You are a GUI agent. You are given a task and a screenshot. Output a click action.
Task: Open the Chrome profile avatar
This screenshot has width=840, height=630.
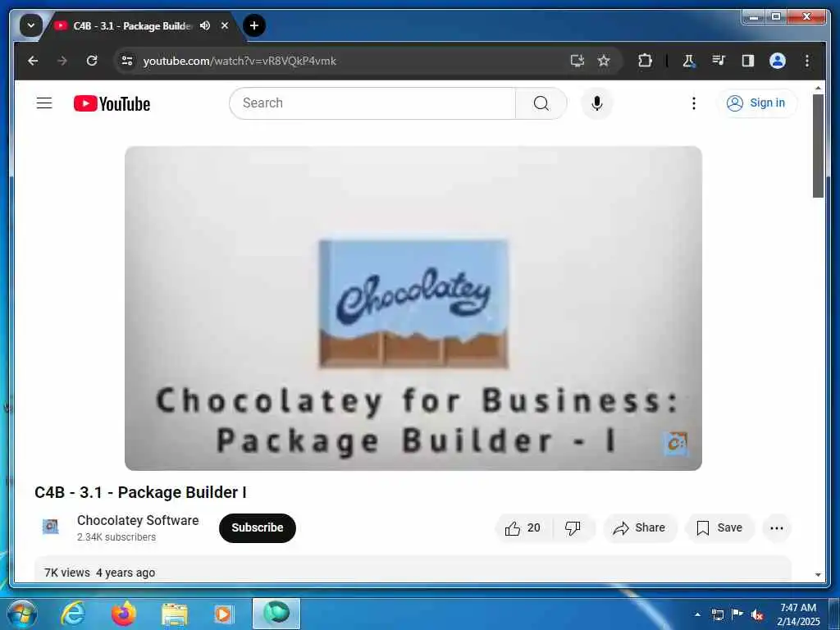pyautogui.click(x=778, y=61)
